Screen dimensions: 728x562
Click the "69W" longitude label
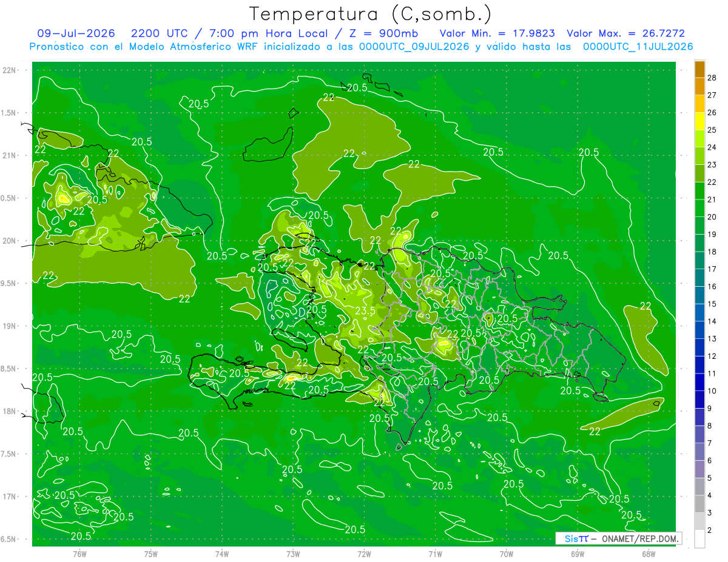coord(578,554)
